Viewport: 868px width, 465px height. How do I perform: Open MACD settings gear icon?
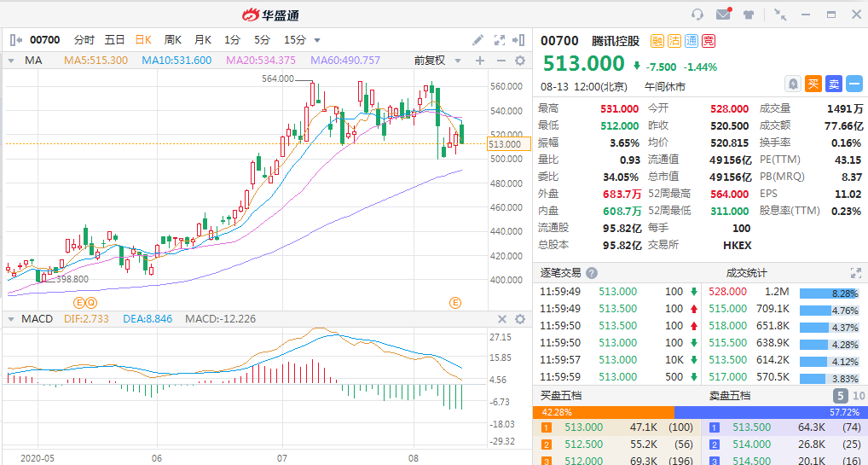520,319
